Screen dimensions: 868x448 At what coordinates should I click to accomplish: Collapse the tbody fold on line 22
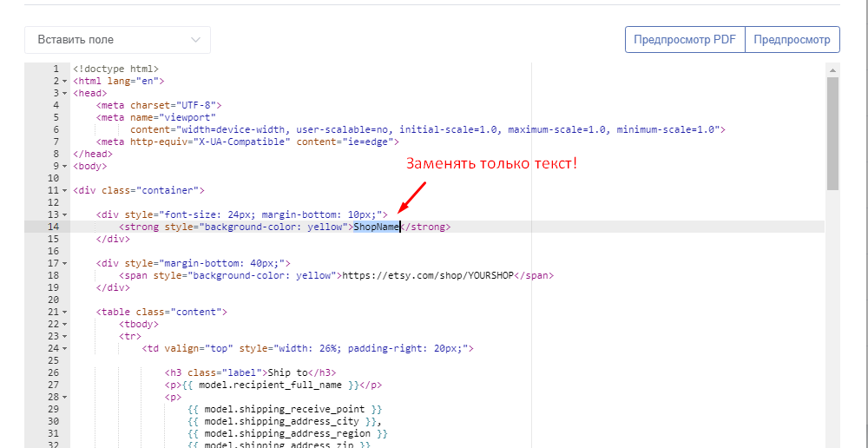click(x=65, y=325)
